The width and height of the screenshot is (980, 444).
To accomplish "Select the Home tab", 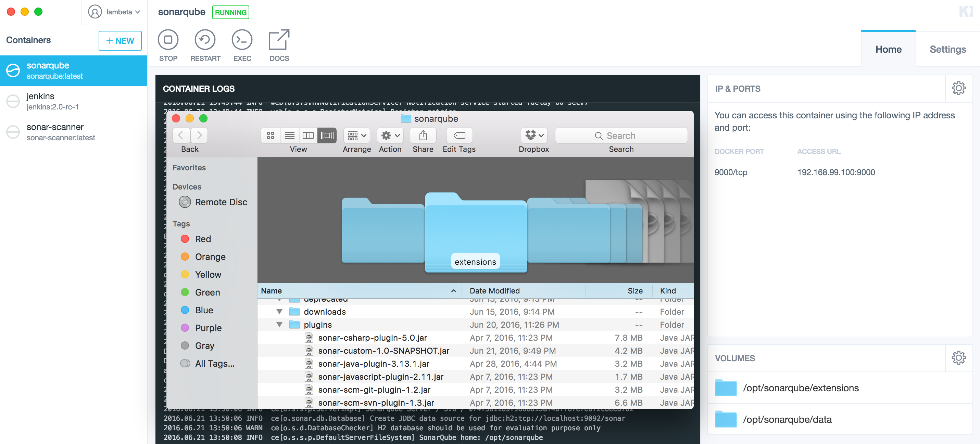I will coord(888,49).
